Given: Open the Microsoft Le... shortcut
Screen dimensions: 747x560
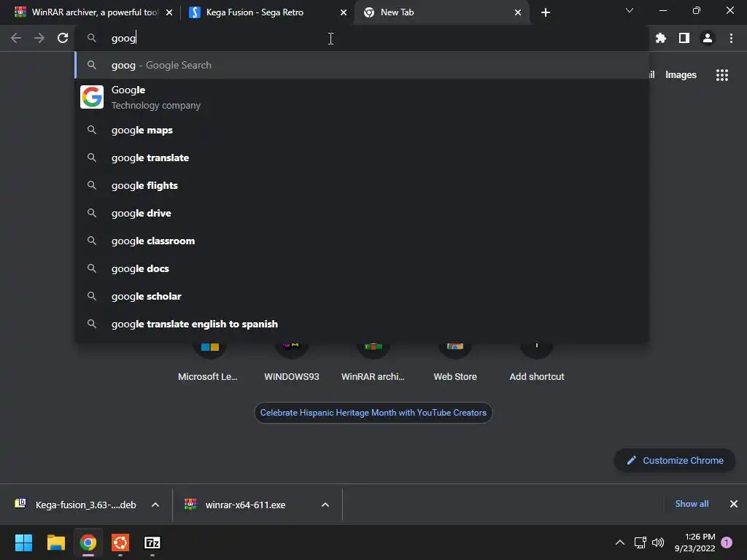Looking at the screenshot, I should [x=208, y=363].
